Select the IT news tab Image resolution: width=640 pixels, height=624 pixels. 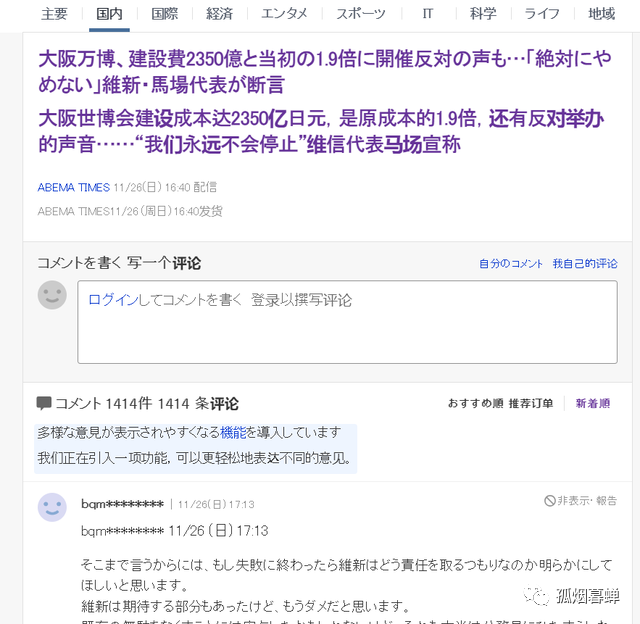(x=426, y=14)
